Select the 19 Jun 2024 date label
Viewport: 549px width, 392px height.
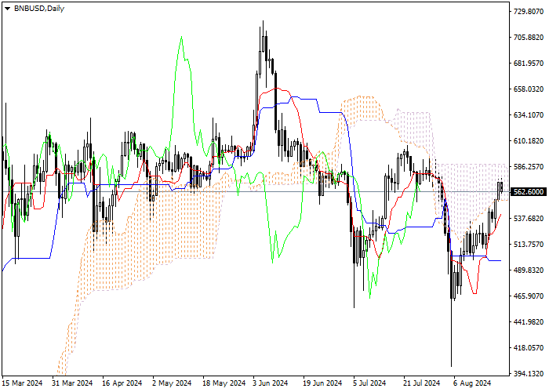(322, 383)
